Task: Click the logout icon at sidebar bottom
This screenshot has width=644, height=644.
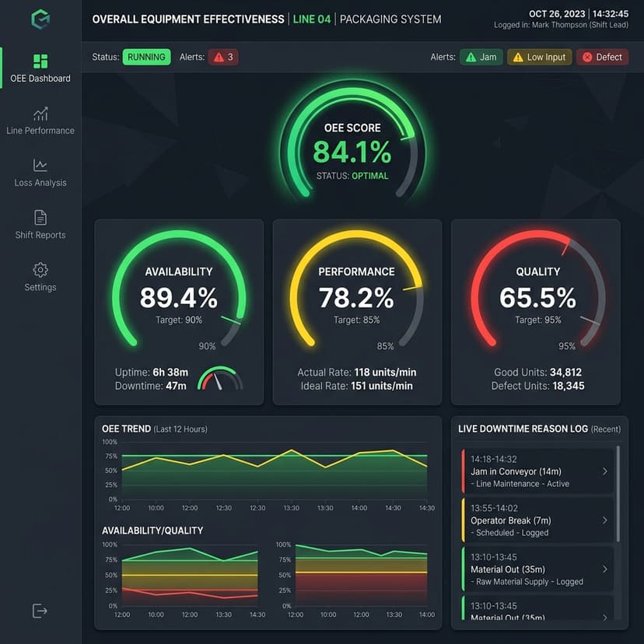Action: coord(40,611)
